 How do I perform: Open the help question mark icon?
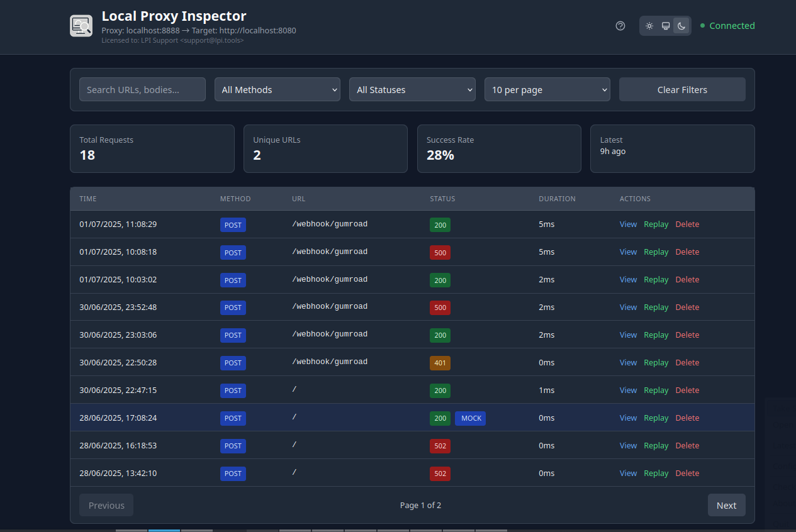point(620,26)
